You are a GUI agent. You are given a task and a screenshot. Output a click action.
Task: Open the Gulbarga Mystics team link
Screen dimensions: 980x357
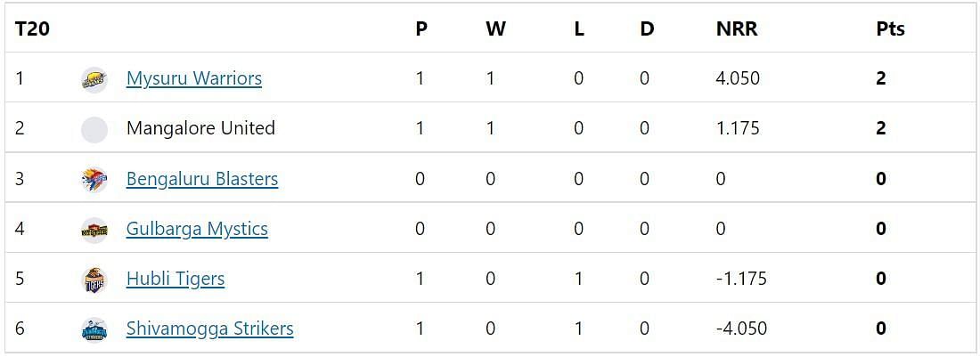pos(197,229)
